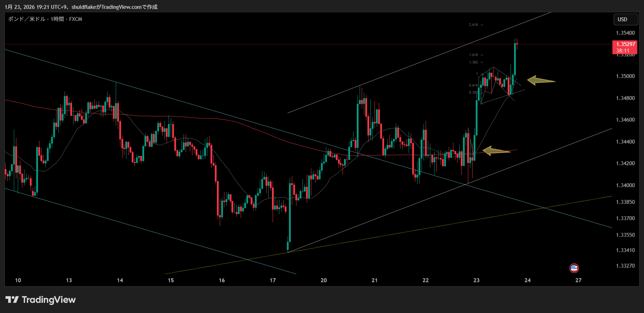
Task: Click the 38:11 candle countdown timer
Action: point(623,51)
